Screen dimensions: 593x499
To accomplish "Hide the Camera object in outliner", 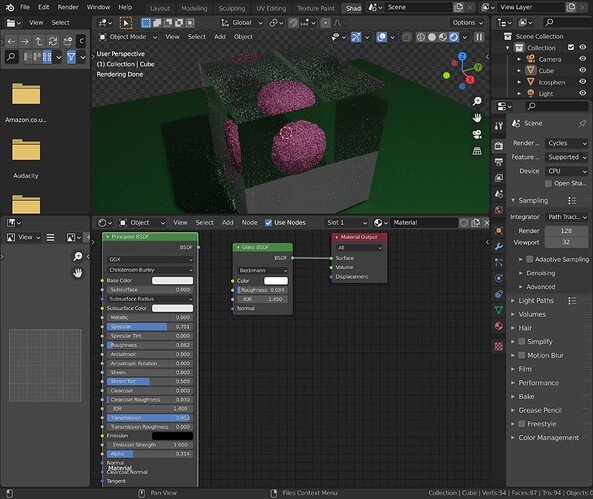I will click(x=583, y=59).
